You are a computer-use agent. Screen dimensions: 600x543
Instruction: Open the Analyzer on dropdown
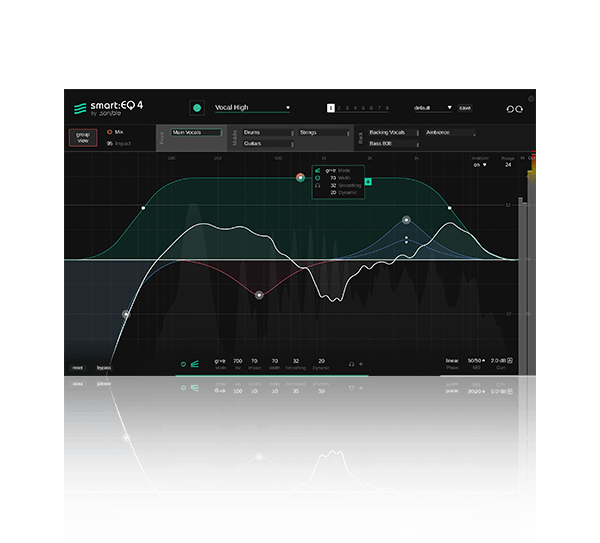[x=480, y=165]
